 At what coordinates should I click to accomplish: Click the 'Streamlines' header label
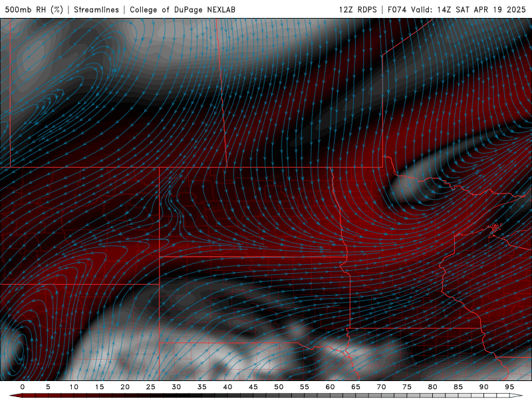pyautogui.click(x=96, y=9)
